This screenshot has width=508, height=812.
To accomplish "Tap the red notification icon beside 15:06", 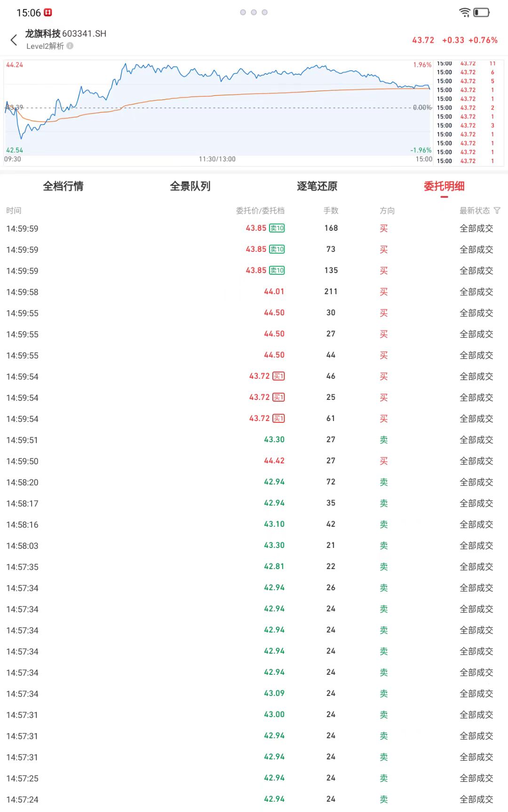I will point(48,13).
